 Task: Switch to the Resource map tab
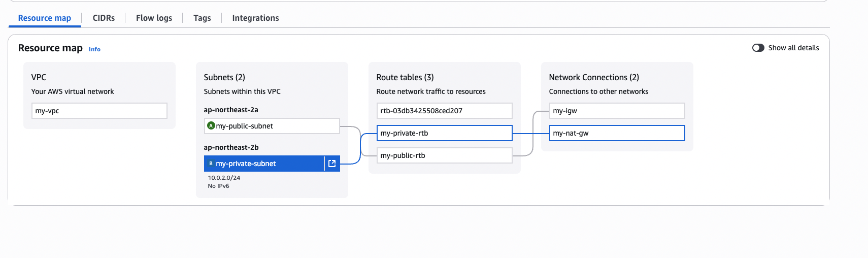45,18
